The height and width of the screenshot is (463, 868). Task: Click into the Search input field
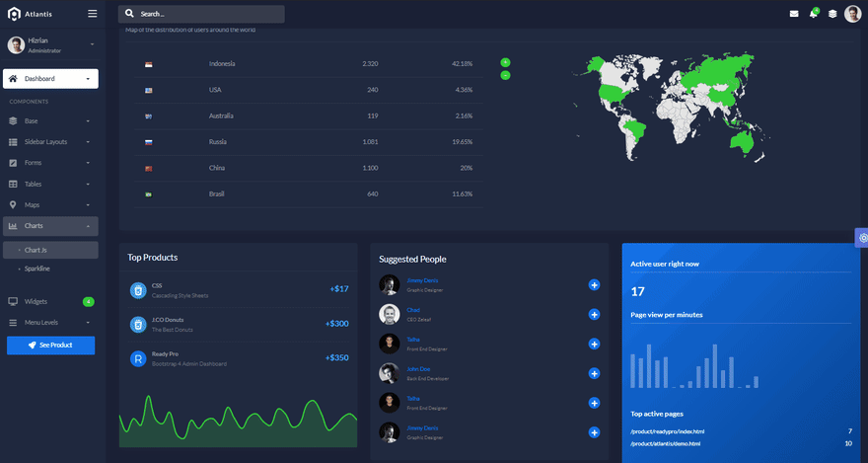coord(201,14)
